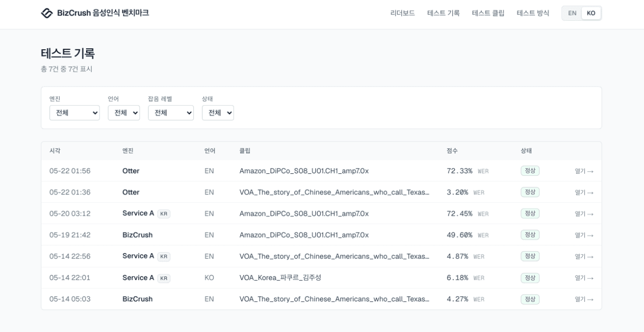Click the 클립 column header
The height and width of the screenshot is (332, 644).
(245, 151)
